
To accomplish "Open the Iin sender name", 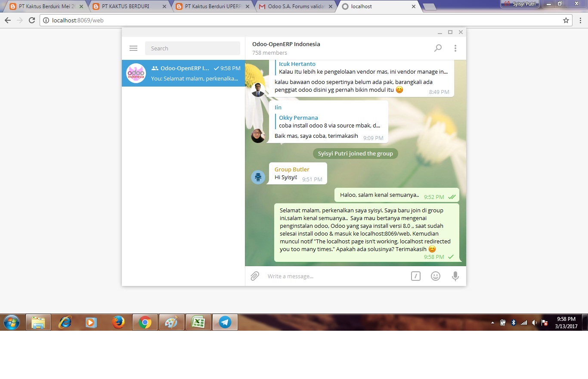I will [x=278, y=107].
